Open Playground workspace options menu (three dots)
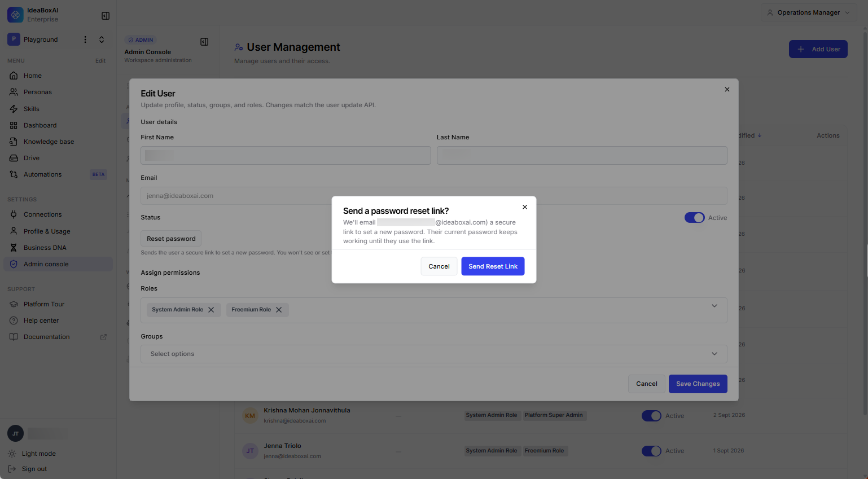 click(85, 39)
